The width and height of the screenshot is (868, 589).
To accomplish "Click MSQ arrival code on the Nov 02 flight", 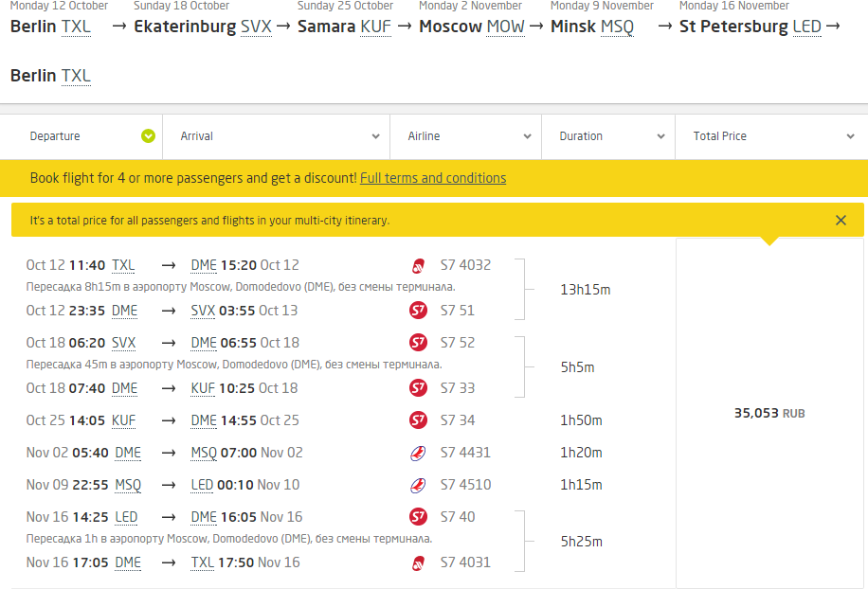I will click(204, 453).
